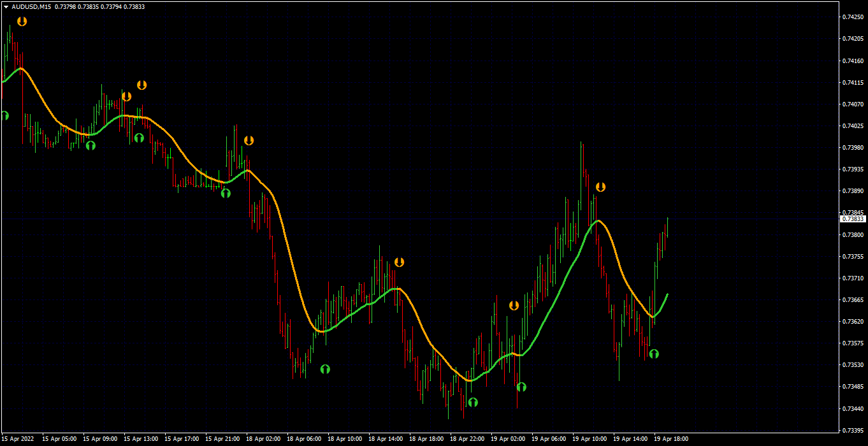Click the orange sell arrow near 0.73980 level

click(x=249, y=140)
